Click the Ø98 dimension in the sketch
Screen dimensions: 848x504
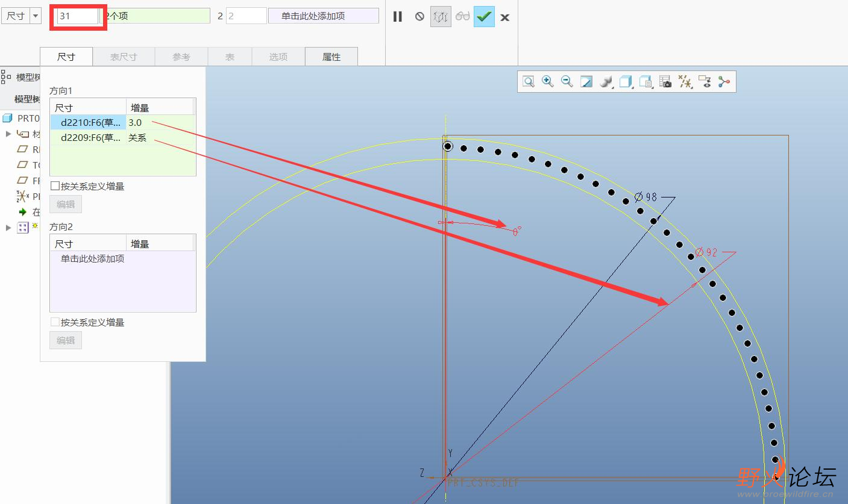(x=645, y=197)
